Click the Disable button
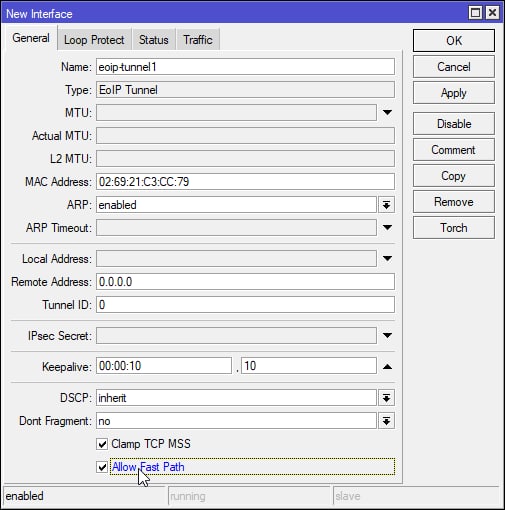 click(x=454, y=124)
